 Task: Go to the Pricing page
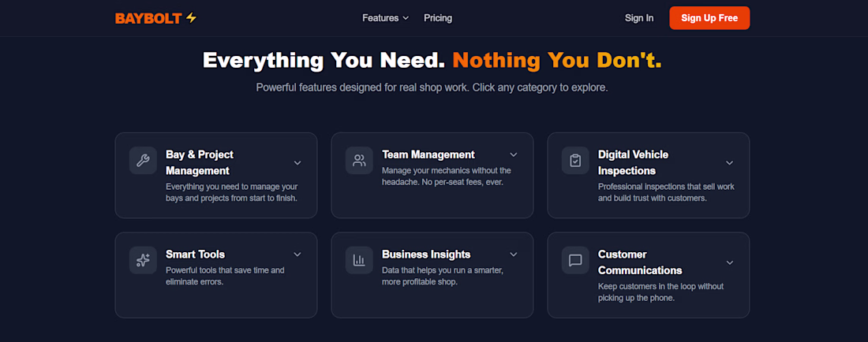[x=438, y=18]
